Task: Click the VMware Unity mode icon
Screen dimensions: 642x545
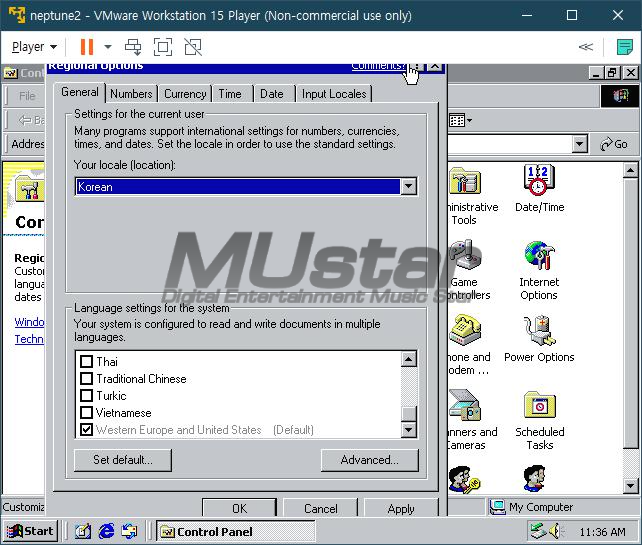Action: click(x=193, y=47)
